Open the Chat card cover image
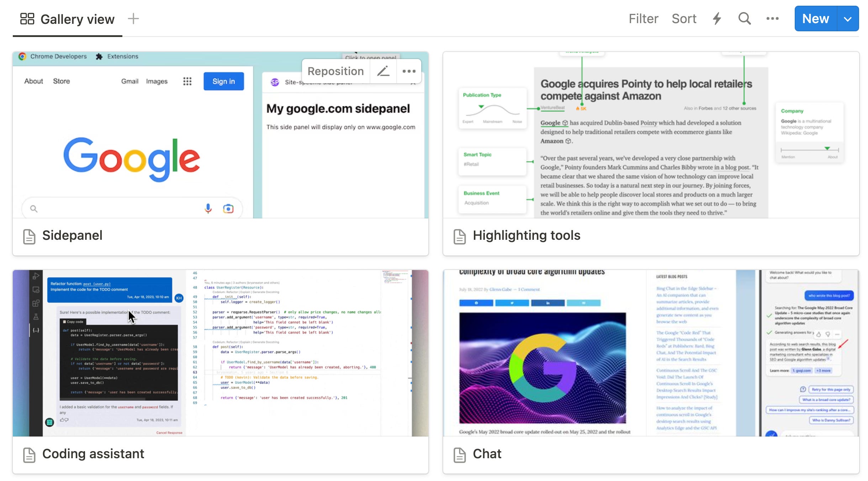868x481 pixels. (x=651, y=353)
